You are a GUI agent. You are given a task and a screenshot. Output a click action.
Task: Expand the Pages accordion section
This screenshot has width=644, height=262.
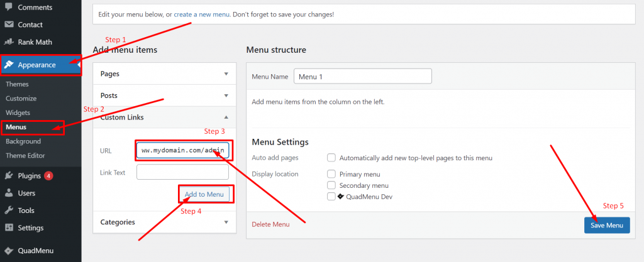(164, 74)
